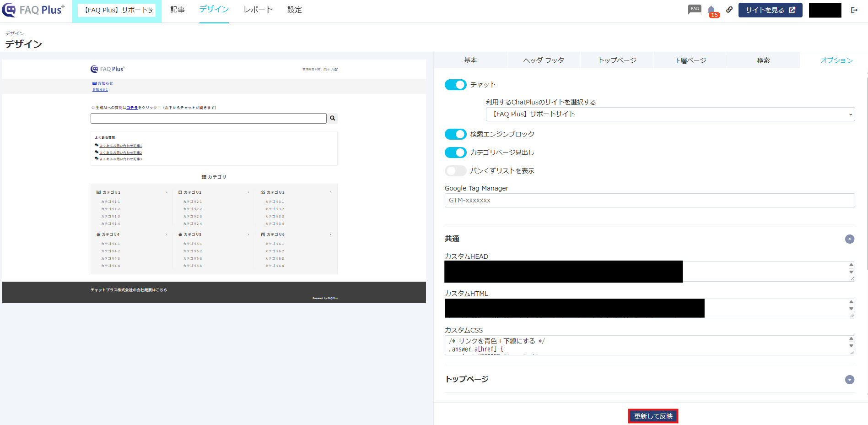The width and height of the screenshot is (868, 425).
Task: Click the black account button in header
Action: tap(825, 10)
